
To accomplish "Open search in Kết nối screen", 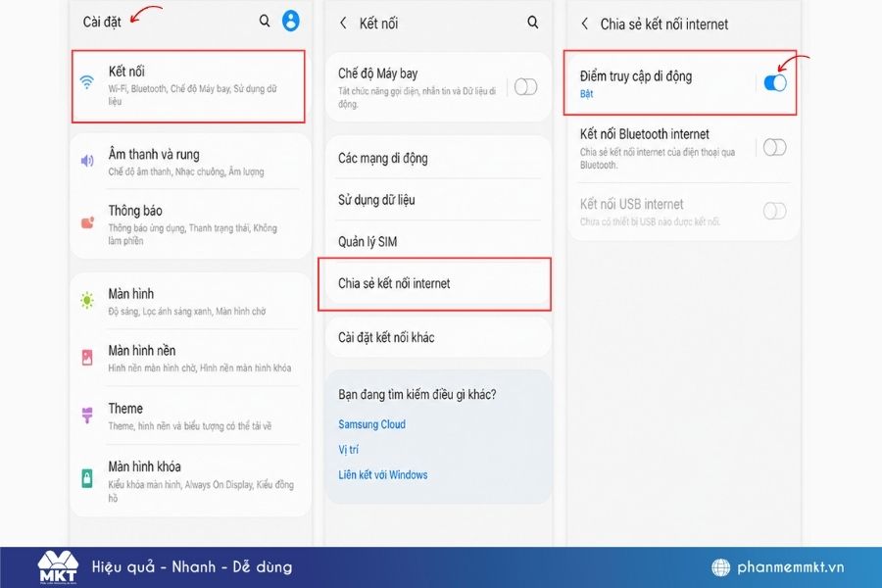I will pyautogui.click(x=532, y=23).
